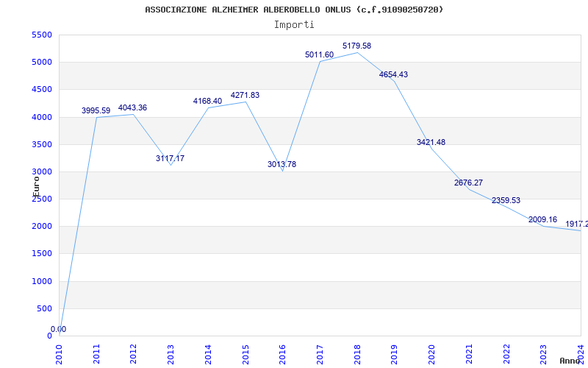
Task: Click the 4000 y-axis tick label
Action: coord(42,117)
